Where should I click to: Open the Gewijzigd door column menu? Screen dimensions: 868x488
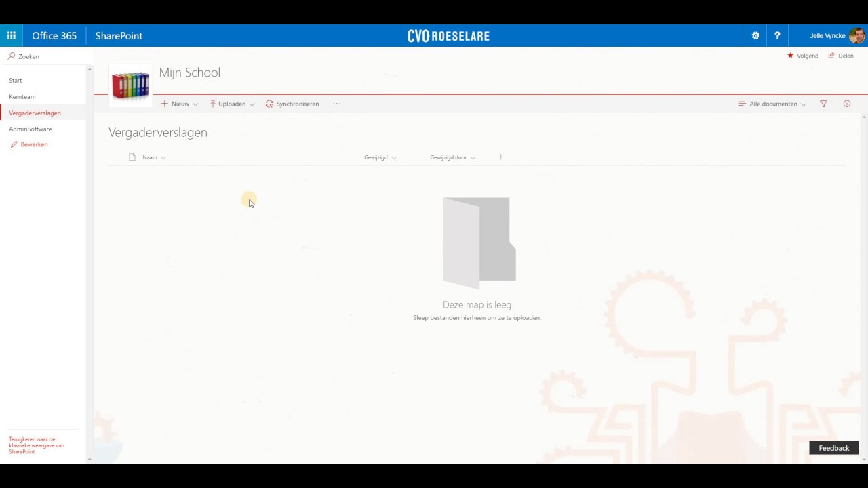[x=452, y=157]
